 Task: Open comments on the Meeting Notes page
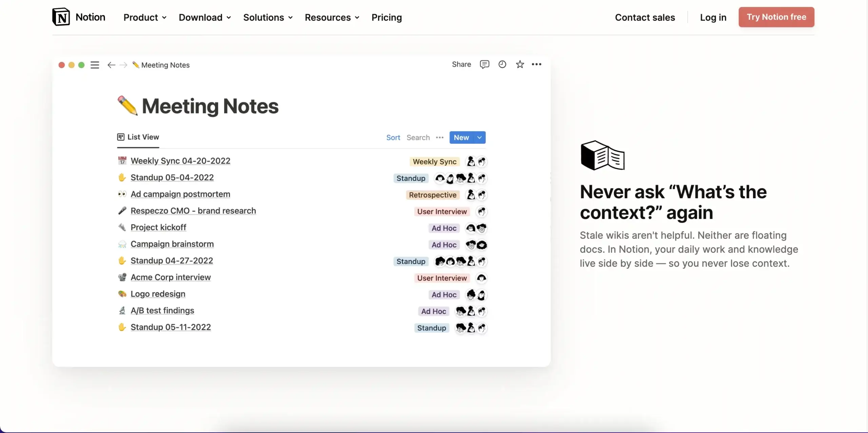point(485,64)
